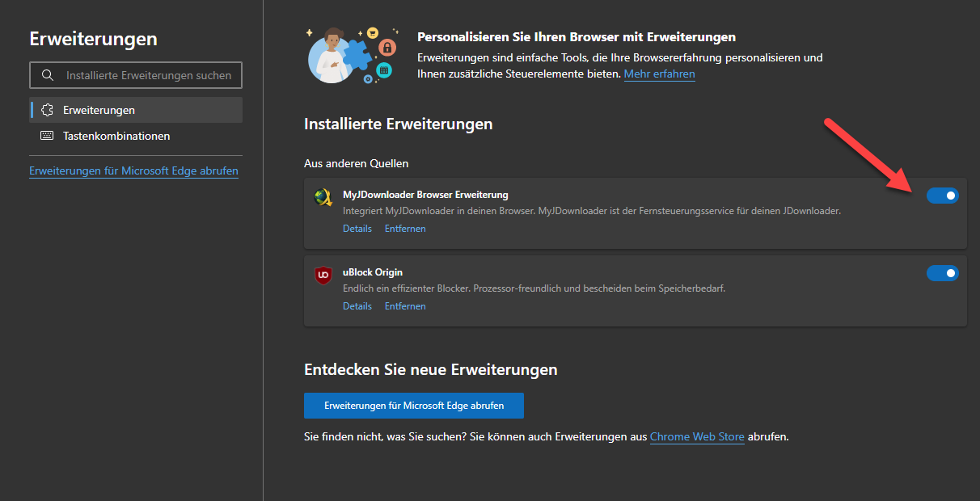Open Details for MyJDownloader Browser Erweiterung
980x501 pixels.
pos(357,229)
